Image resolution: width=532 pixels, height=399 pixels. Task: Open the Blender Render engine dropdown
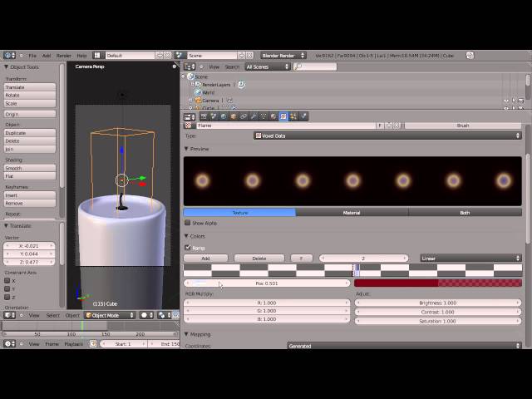coord(283,56)
